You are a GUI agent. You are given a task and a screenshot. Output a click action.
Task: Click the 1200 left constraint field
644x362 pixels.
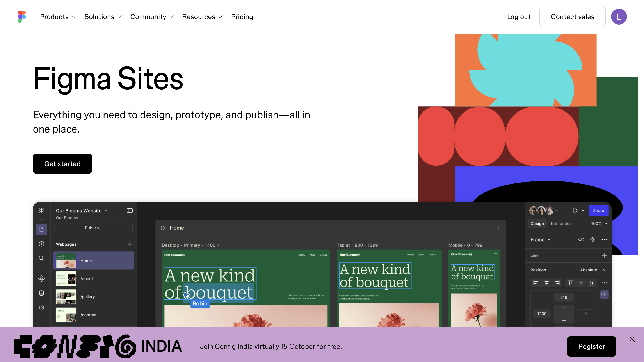tap(542, 314)
